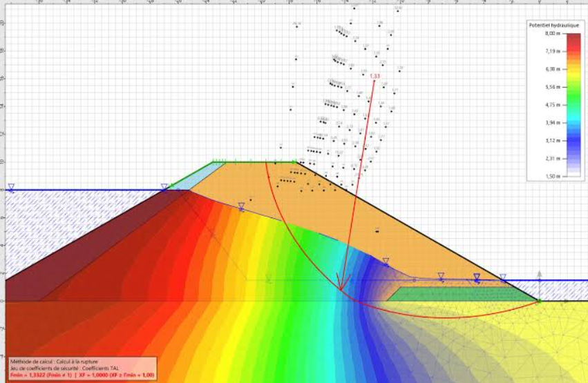Click the red arrowhead of the critical radius
Image resolution: width=588 pixels, height=383 pixels.
tap(343, 282)
